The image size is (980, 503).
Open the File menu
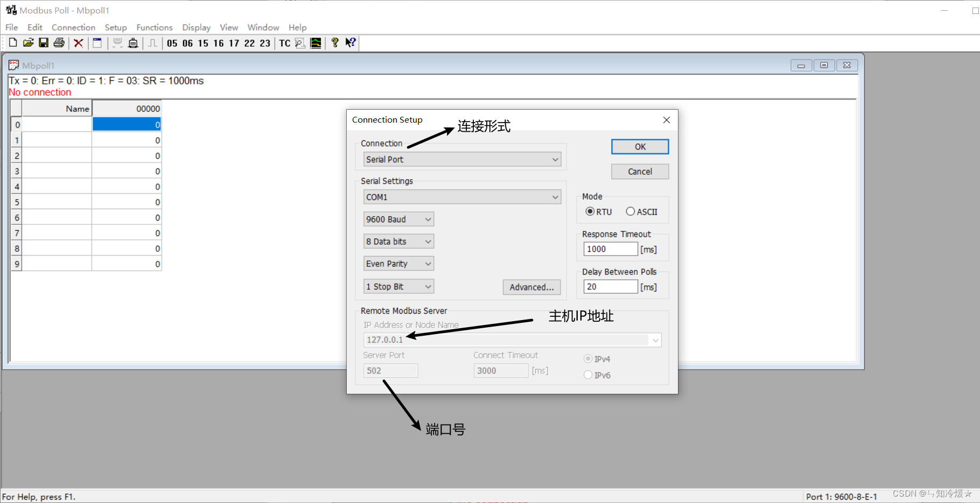point(11,27)
